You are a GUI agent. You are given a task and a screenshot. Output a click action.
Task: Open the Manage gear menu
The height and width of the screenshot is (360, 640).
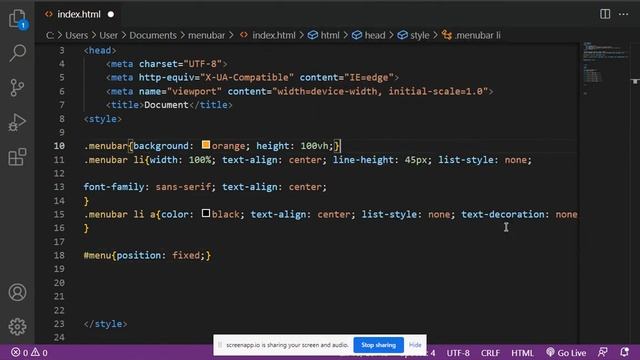click(x=17, y=327)
